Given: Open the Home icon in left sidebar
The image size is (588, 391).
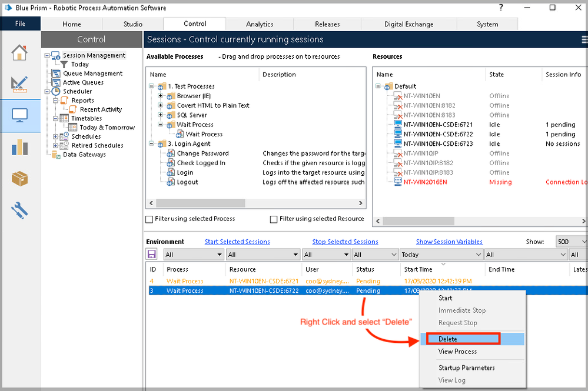Looking at the screenshot, I should [x=20, y=52].
